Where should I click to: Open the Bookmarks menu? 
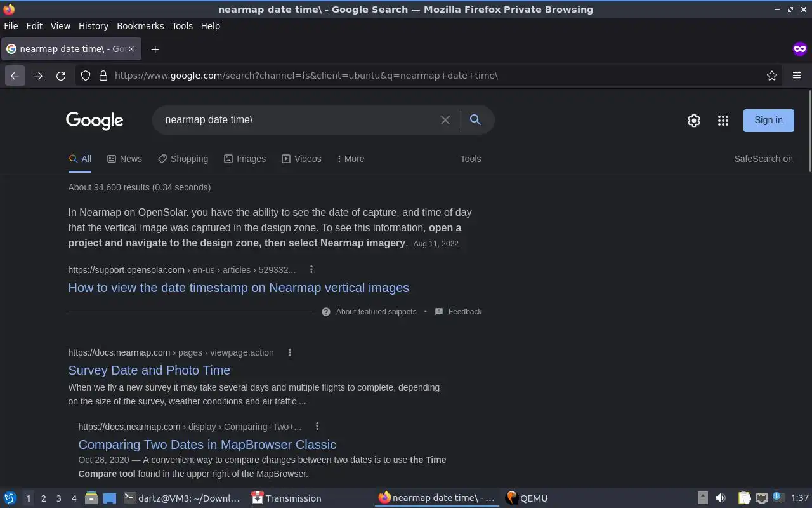(140, 26)
